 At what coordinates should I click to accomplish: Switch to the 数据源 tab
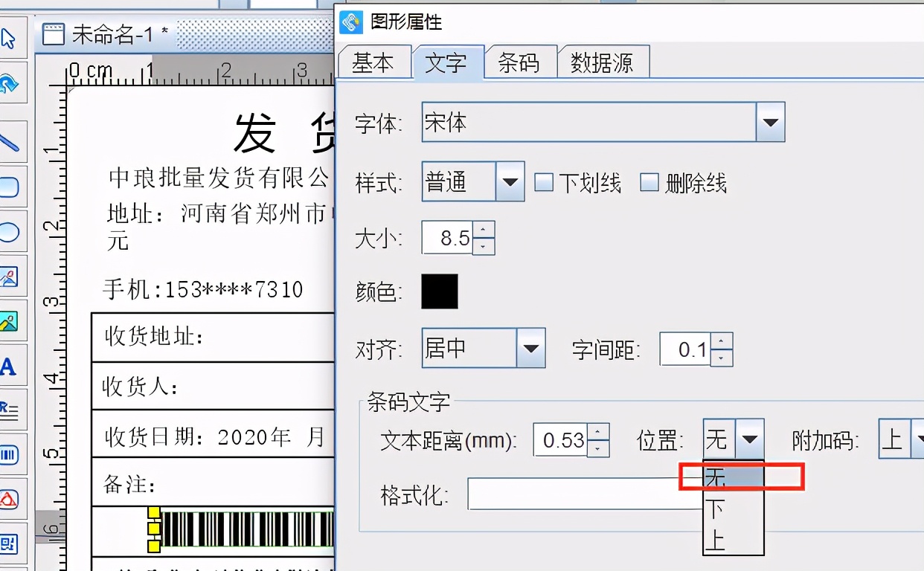[603, 62]
